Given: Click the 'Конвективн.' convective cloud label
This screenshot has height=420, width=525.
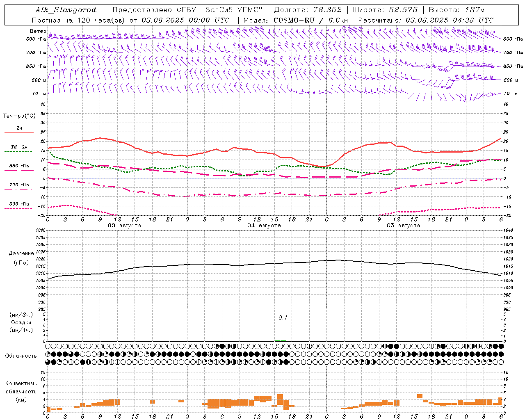Looking at the screenshot, I should [21, 383].
